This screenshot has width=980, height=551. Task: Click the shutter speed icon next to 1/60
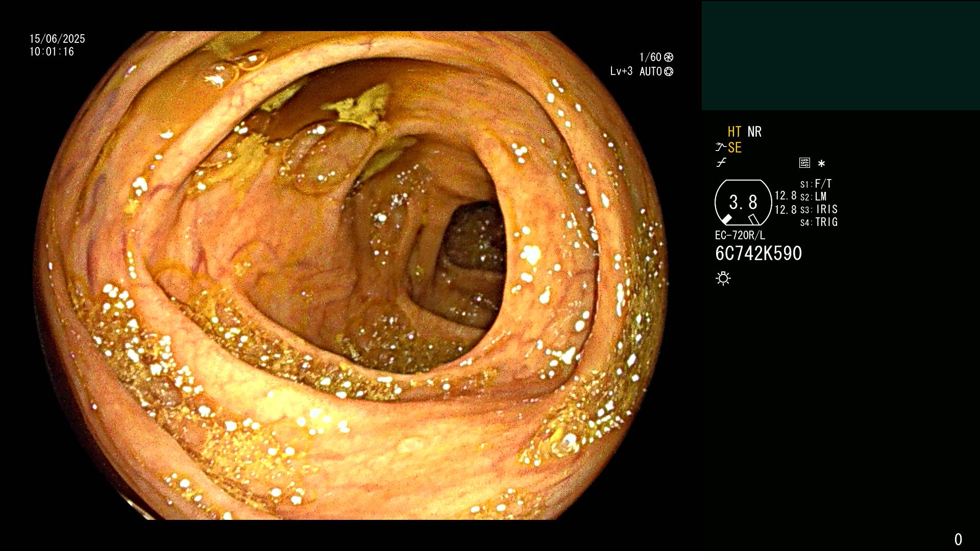669,57
